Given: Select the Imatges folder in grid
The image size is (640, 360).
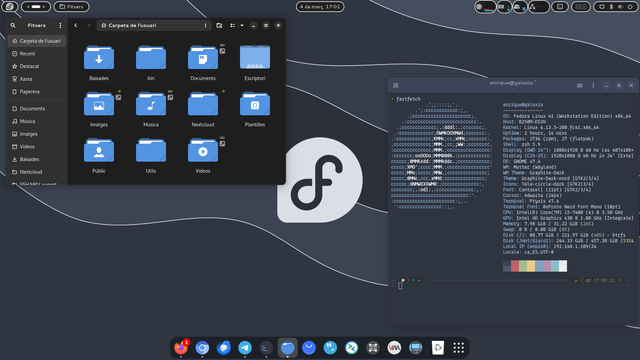Looking at the screenshot, I should [99, 104].
